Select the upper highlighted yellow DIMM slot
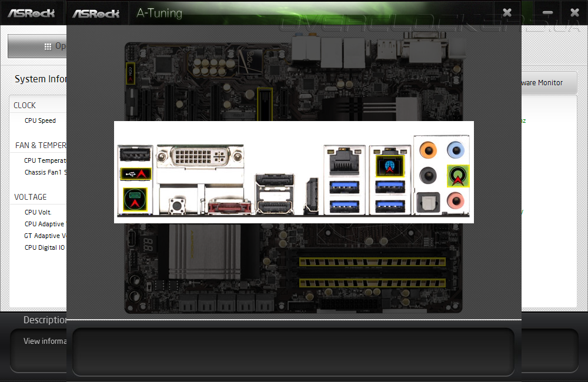The height and width of the screenshot is (382, 588). [372, 262]
